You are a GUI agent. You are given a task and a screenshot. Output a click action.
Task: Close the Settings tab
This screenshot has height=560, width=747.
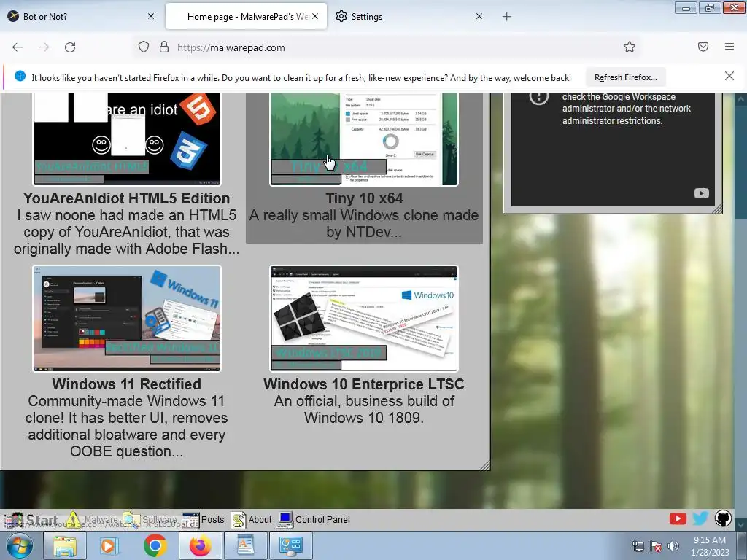[479, 16]
